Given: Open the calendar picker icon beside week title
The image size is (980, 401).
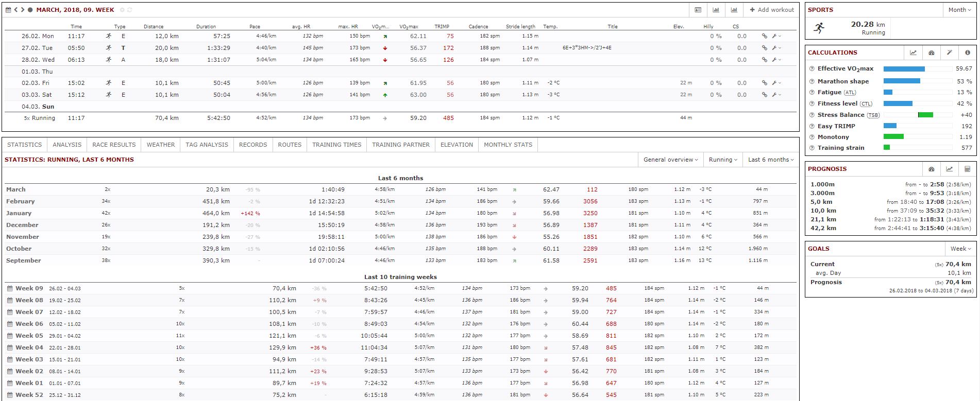Looking at the screenshot, I should click(x=8, y=10).
